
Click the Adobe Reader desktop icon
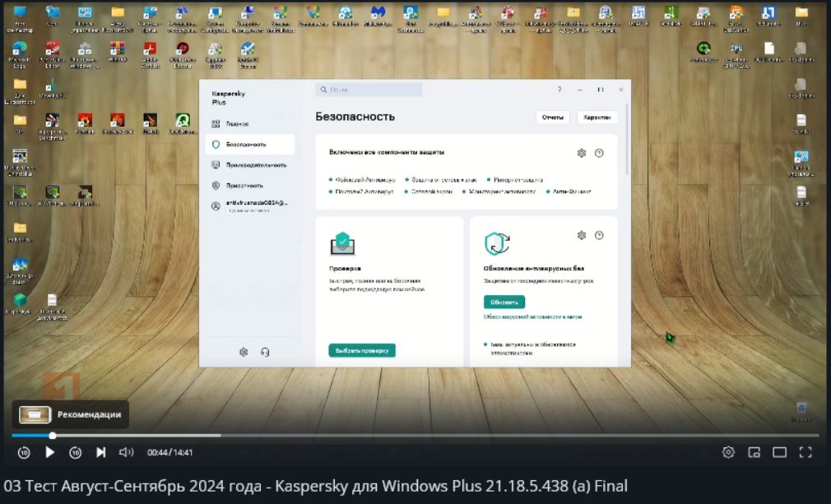[x=150, y=55]
